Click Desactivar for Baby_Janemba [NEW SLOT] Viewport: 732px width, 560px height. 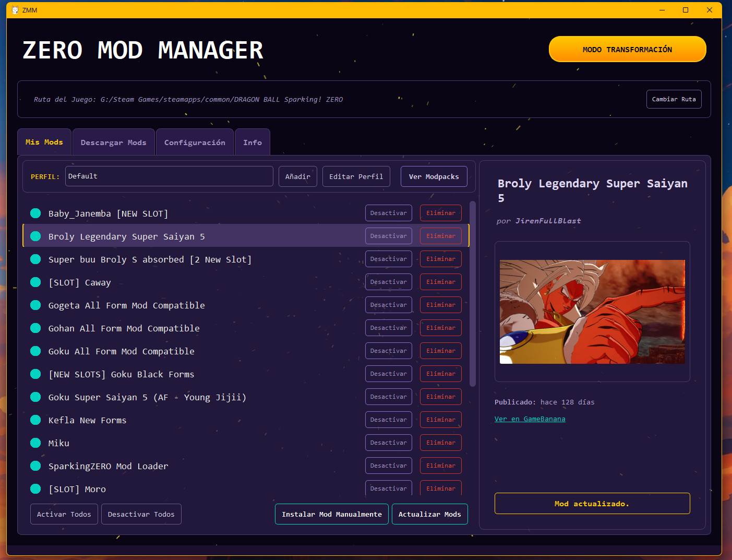(x=388, y=213)
